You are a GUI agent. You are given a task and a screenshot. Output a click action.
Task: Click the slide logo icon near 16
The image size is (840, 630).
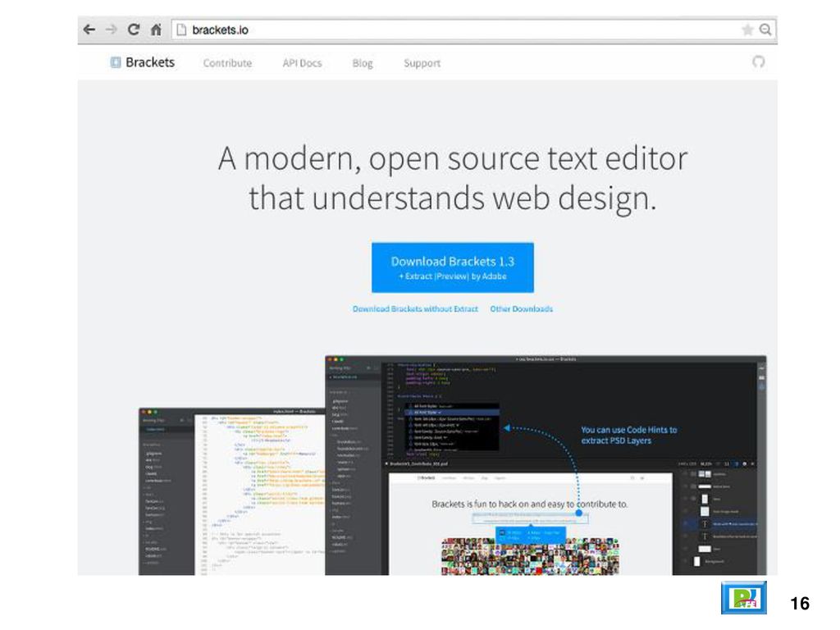pos(743,598)
